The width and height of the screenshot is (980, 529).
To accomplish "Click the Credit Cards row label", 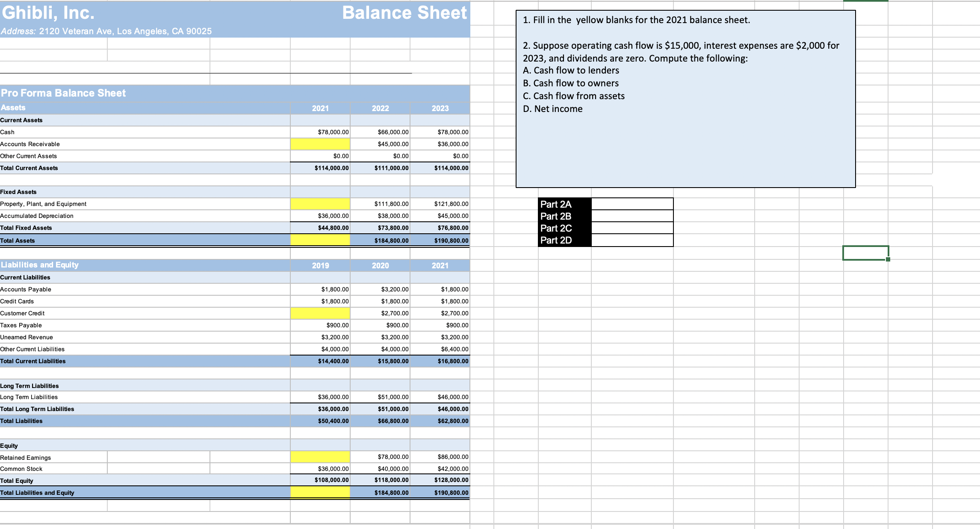I will pyautogui.click(x=17, y=301).
